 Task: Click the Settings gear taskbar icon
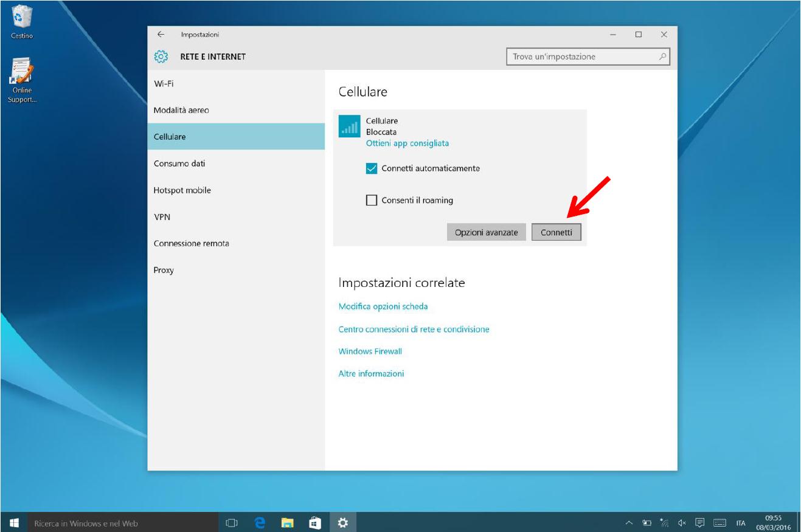click(343, 522)
